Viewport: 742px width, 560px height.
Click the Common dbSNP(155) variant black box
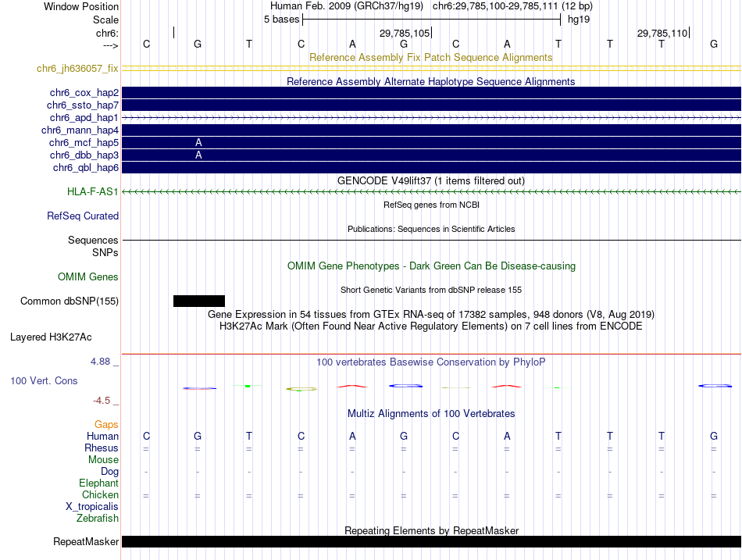click(198, 301)
